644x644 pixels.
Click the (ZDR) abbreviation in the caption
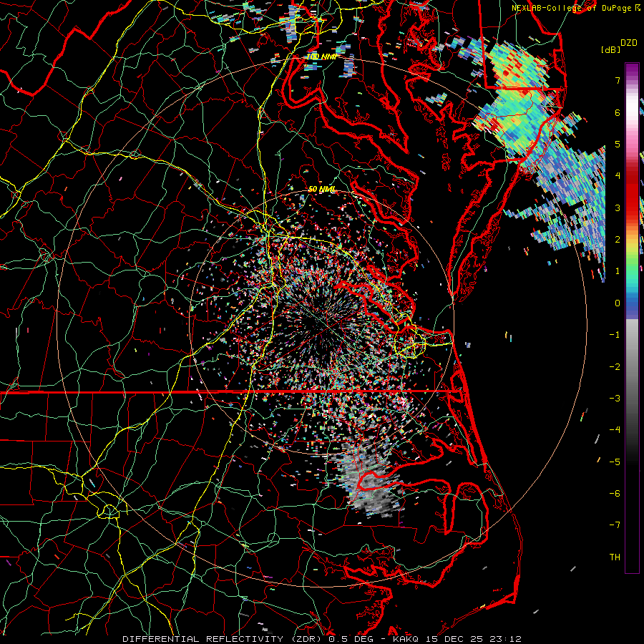pyautogui.click(x=306, y=639)
